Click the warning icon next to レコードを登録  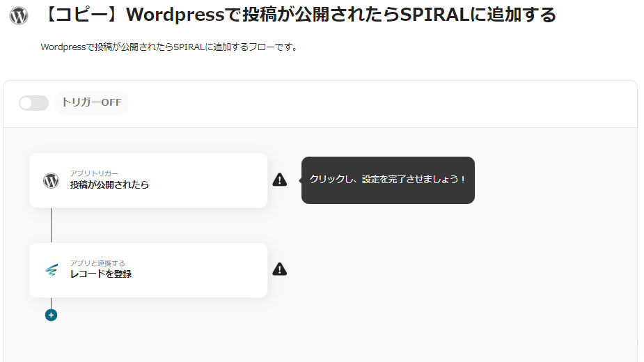280,269
